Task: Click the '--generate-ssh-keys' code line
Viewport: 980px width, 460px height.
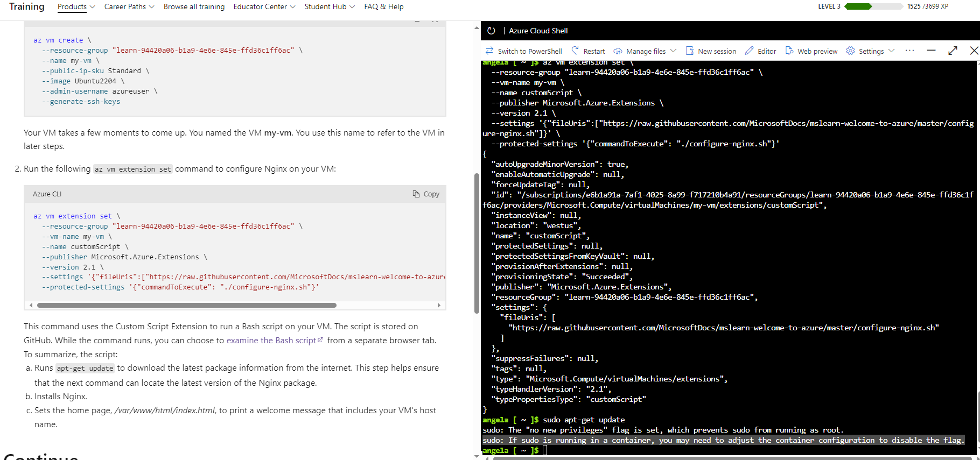Action: 81,101
